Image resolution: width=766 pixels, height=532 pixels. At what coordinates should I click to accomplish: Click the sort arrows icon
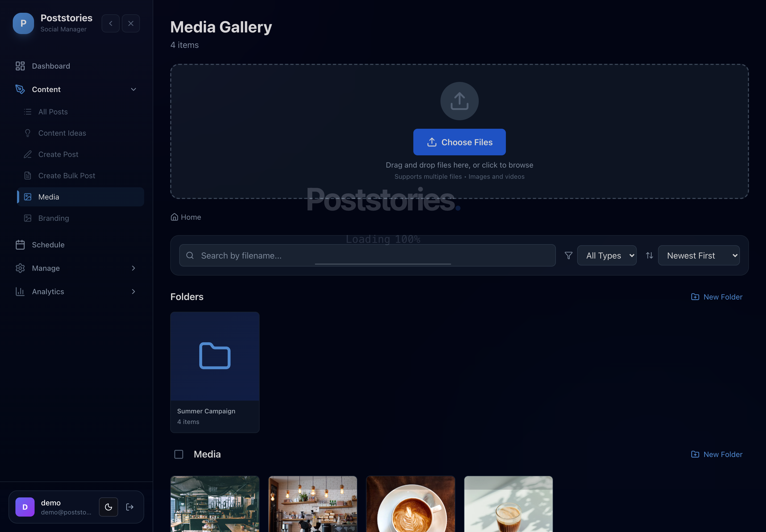pos(649,255)
